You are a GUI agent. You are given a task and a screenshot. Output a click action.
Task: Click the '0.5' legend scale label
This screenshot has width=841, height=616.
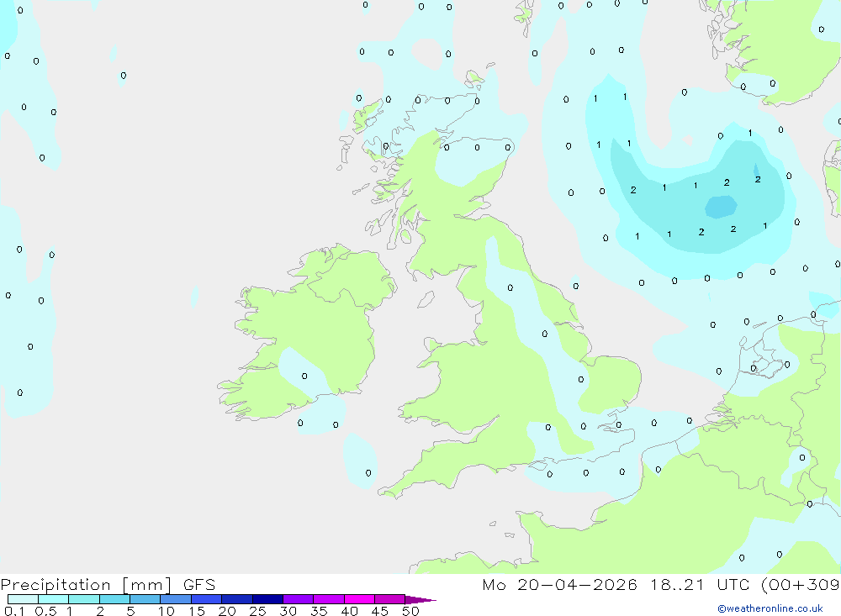coord(46,611)
